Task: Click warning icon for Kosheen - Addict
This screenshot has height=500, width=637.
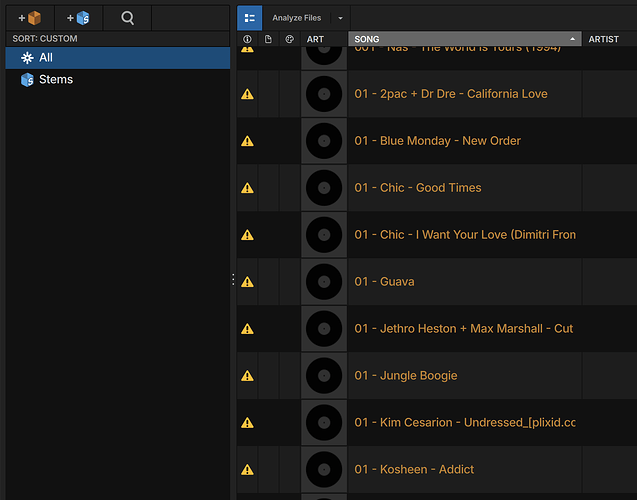Action: click(247, 470)
